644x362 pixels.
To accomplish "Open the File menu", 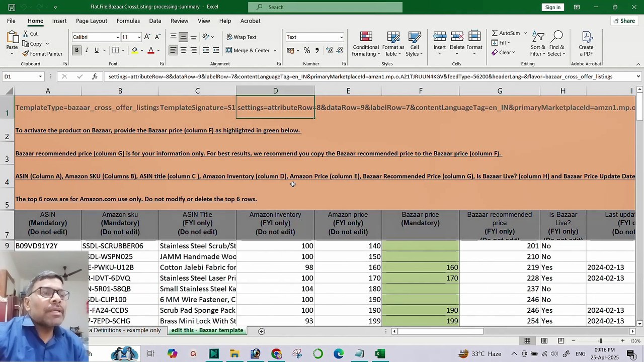I will click(x=11, y=21).
